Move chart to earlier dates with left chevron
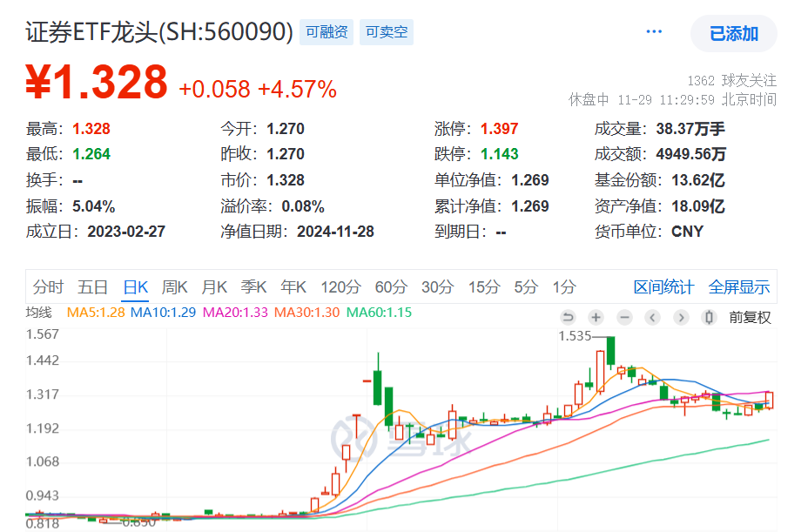808x532 pixels. click(x=652, y=317)
